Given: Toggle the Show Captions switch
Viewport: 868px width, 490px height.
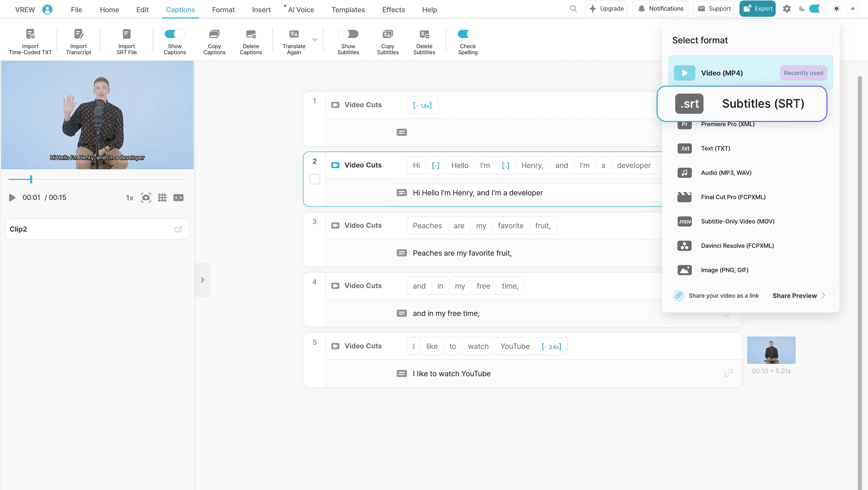Looking at the screenshot, I should tap(175, 34).
